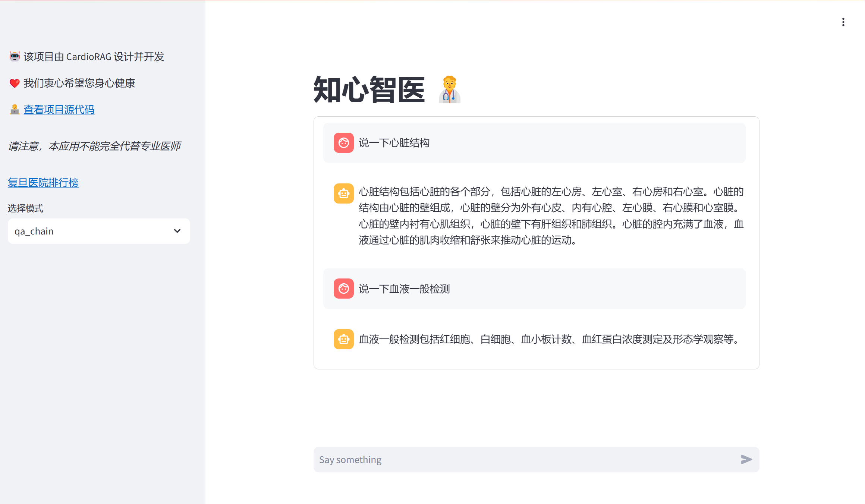This screenshot has height=504, width=865.
Task: Click the second assistant robot avatar
Action: (343, 339)
